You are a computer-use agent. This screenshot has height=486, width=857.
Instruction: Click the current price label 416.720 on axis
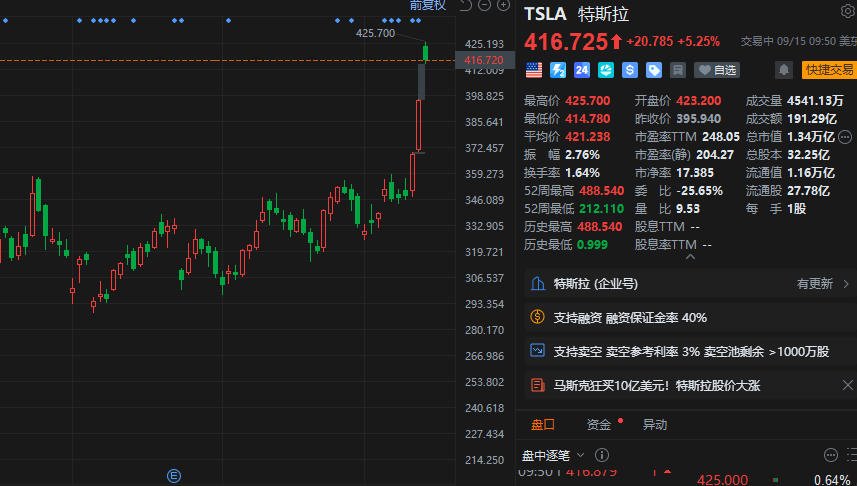pyautogui.click(x=484, y=60)
